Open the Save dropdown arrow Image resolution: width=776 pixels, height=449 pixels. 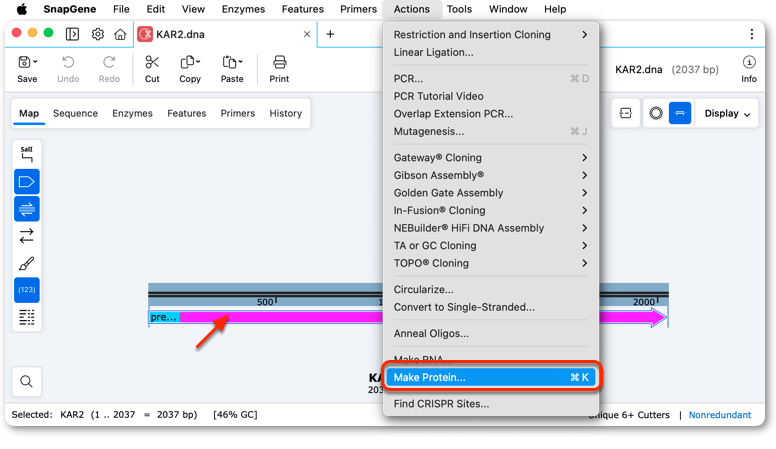pos(35,61)
